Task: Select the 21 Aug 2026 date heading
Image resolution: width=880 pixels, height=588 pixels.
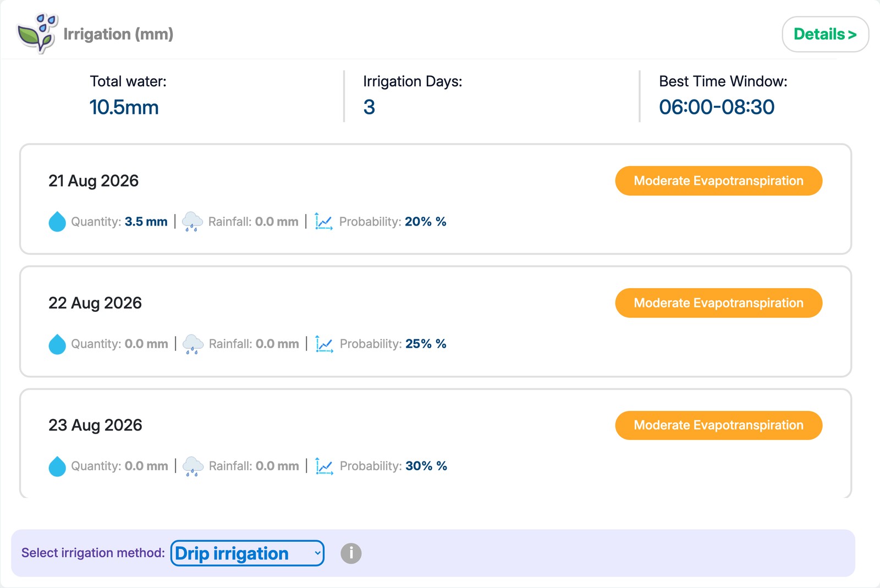Action: (94, 181)
